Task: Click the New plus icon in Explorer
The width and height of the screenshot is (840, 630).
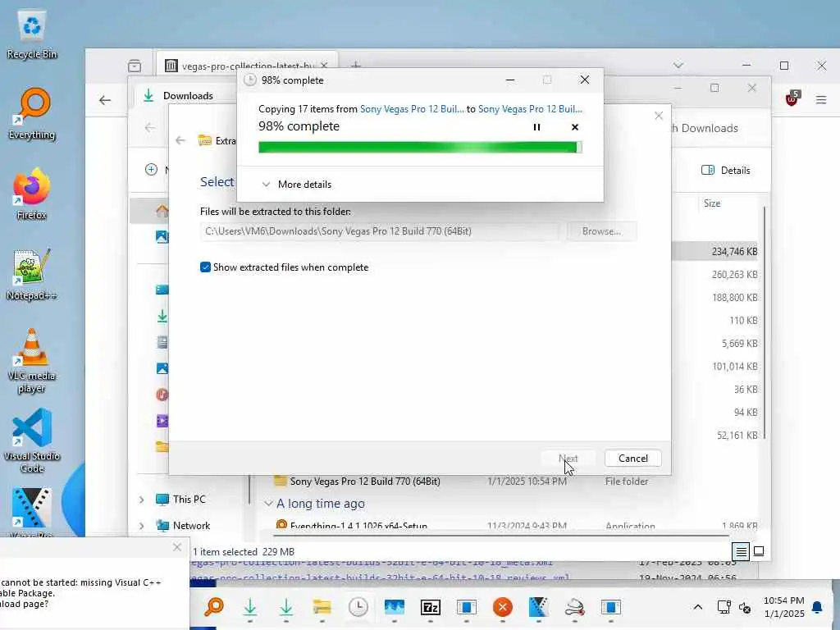Action: pos(151,169)
